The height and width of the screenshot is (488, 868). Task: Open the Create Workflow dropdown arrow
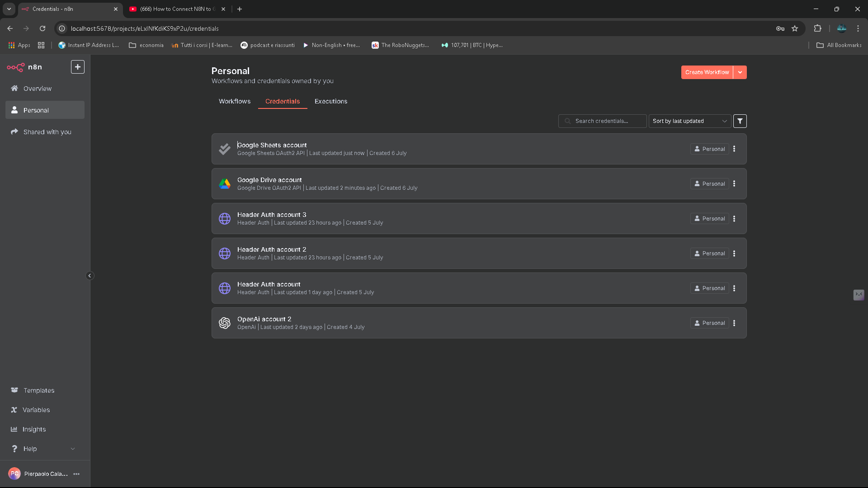[x=740, y=72]
